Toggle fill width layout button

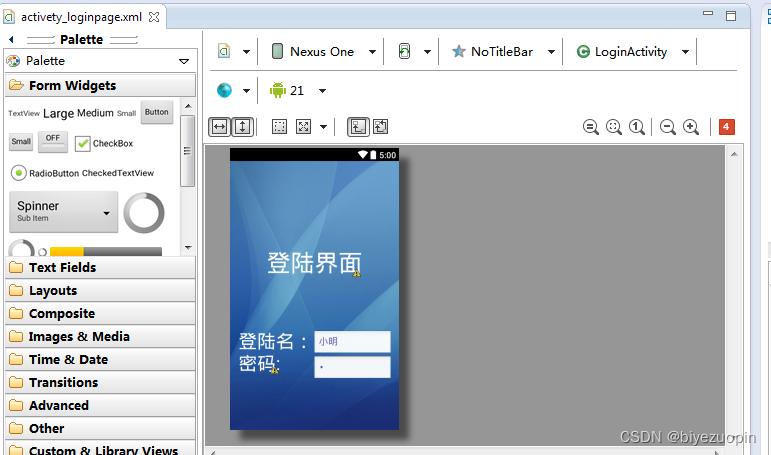point(219,127)
